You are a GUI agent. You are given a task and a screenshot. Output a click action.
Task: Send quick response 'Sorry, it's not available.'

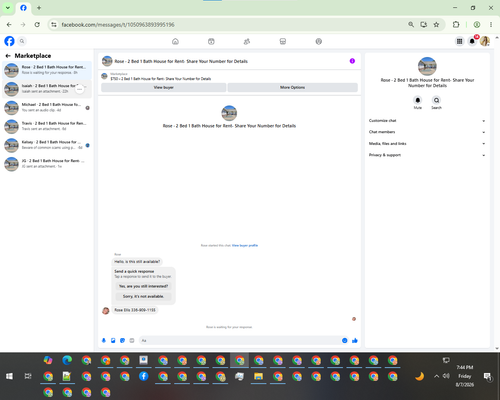pos(144,296)
